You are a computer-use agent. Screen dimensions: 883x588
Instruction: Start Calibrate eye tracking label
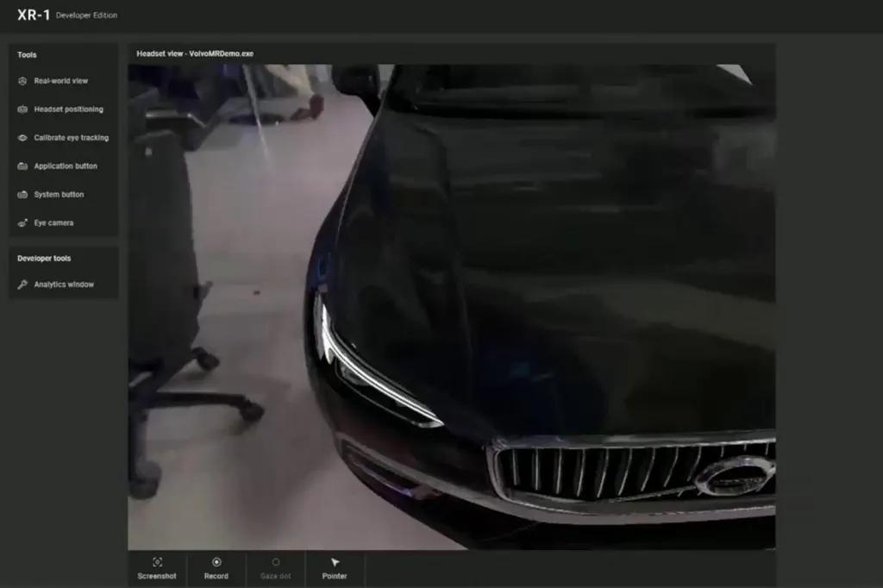[72, 137]
